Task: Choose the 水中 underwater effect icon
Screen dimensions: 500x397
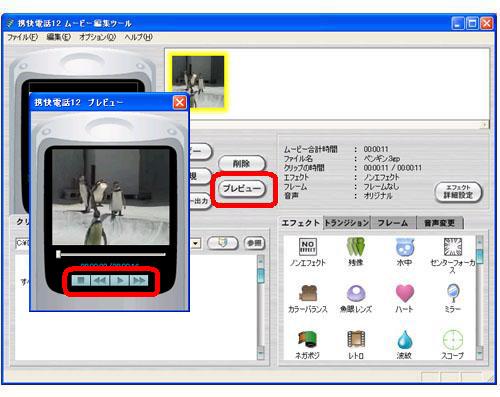Action: coord(404,247)
